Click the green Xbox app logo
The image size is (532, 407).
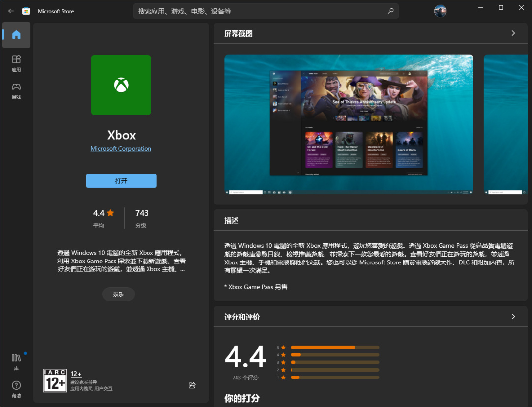coord(121,85)
